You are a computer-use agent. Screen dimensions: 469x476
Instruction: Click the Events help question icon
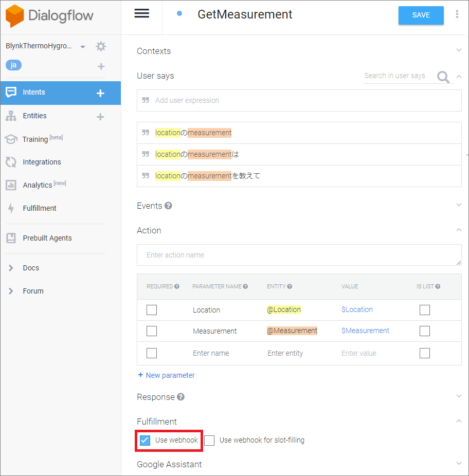pyautogui.click(x=168, y=206)
